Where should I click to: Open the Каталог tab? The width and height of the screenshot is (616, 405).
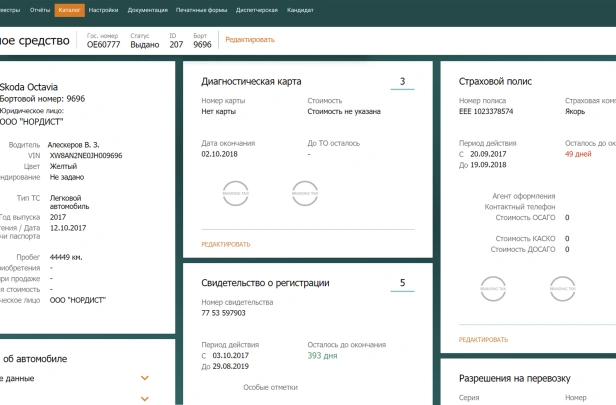pyautogui.click(x=70, y=8)
